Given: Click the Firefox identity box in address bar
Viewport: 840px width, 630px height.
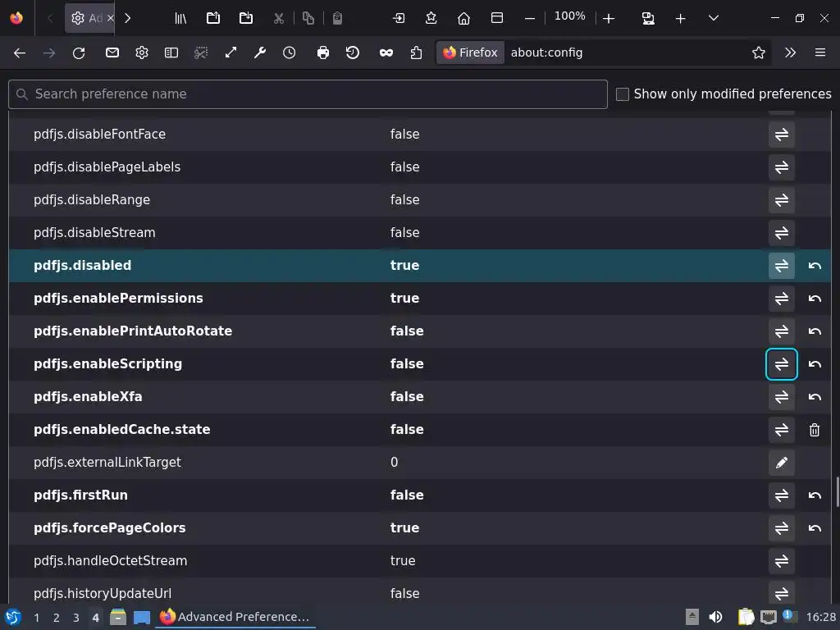Looking at the screenshot, I should (x=470, y=52).
